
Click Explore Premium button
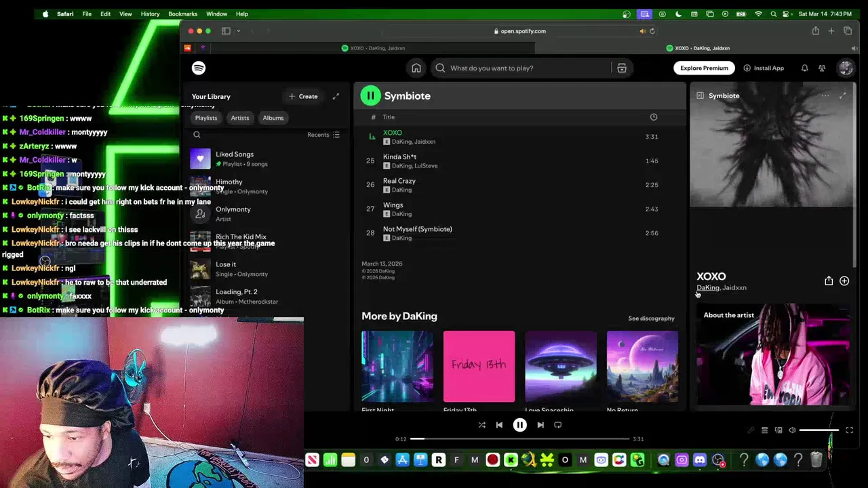pos(704,68)
